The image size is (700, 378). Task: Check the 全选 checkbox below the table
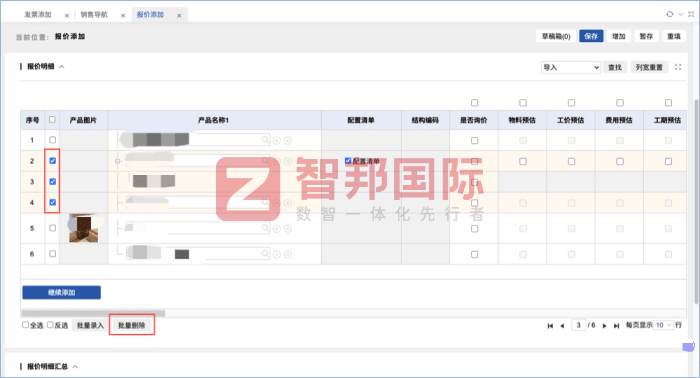pyautogui.click(x=25, y=325)
